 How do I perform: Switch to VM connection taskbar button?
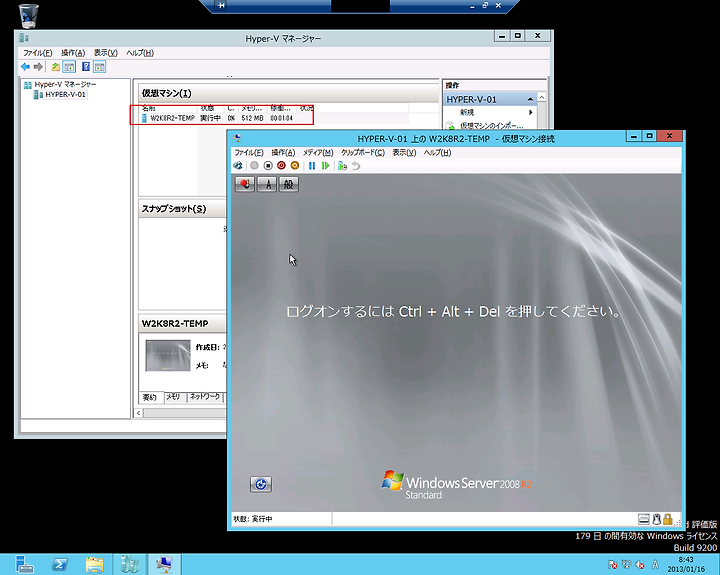point(164,564)
